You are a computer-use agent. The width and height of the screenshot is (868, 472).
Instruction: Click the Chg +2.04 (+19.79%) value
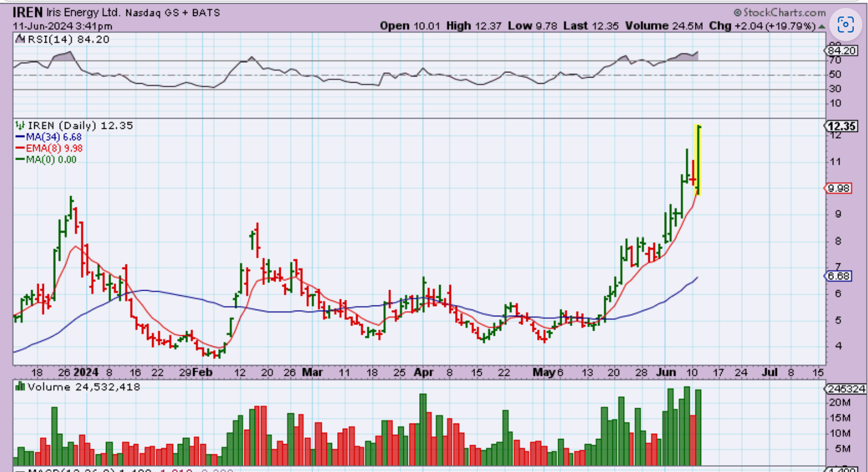(762, 26)
